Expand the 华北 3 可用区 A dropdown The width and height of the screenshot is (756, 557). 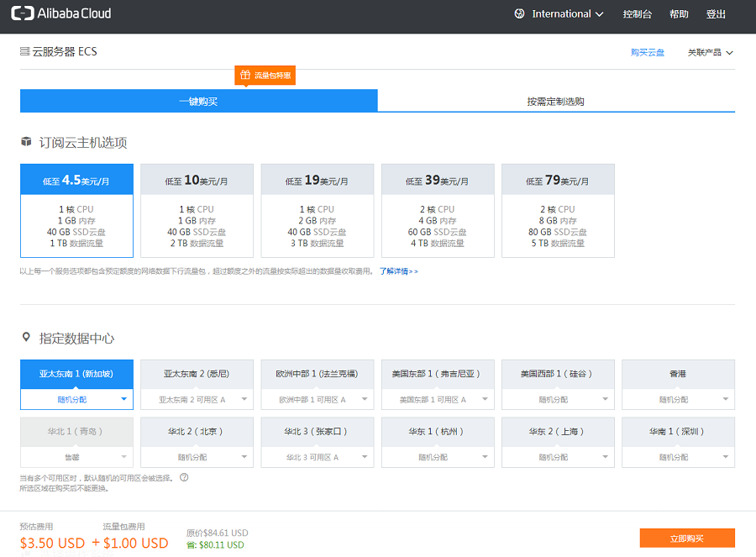(318, 457)
